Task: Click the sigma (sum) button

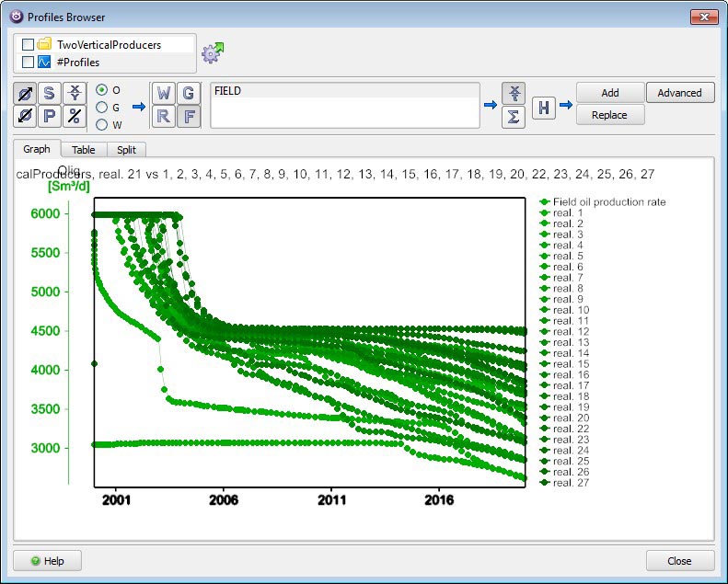Action: [514, 117]
